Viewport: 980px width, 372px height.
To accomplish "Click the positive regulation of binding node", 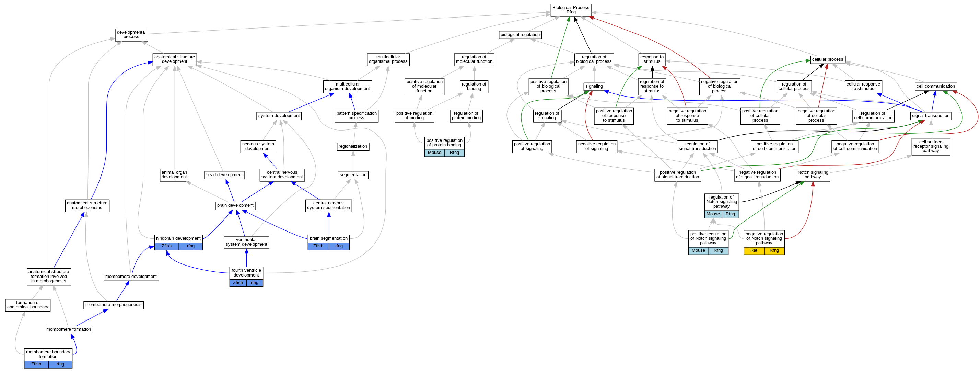I will [x=414, y=116].
